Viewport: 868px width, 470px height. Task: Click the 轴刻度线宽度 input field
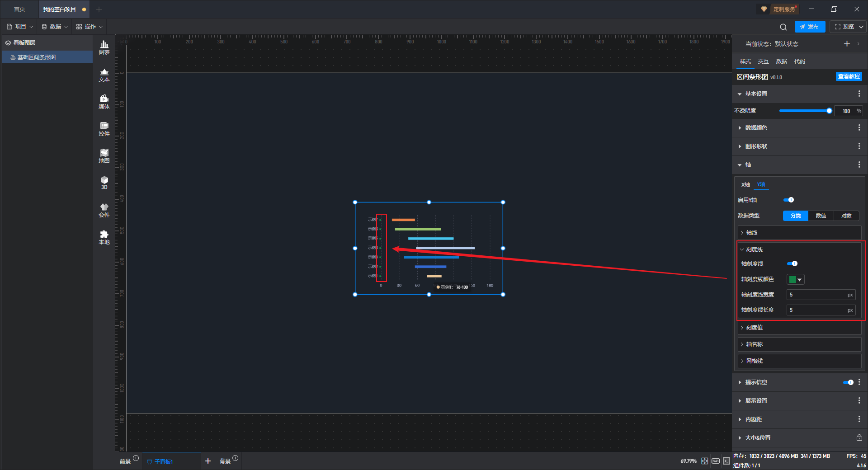[x=821, y=295]
